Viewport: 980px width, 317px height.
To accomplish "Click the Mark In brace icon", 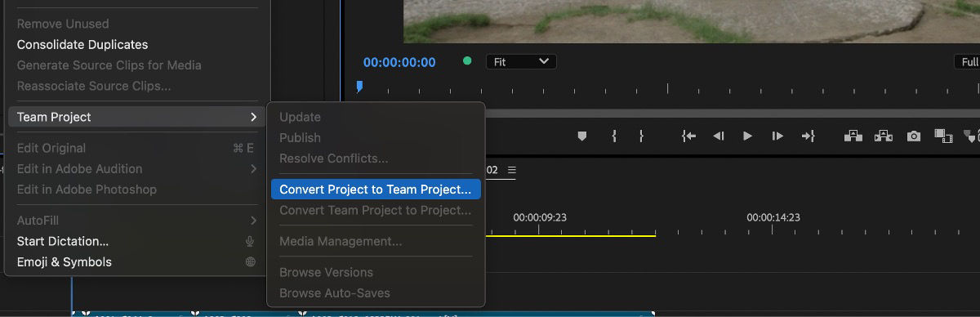I will (613, 136).
